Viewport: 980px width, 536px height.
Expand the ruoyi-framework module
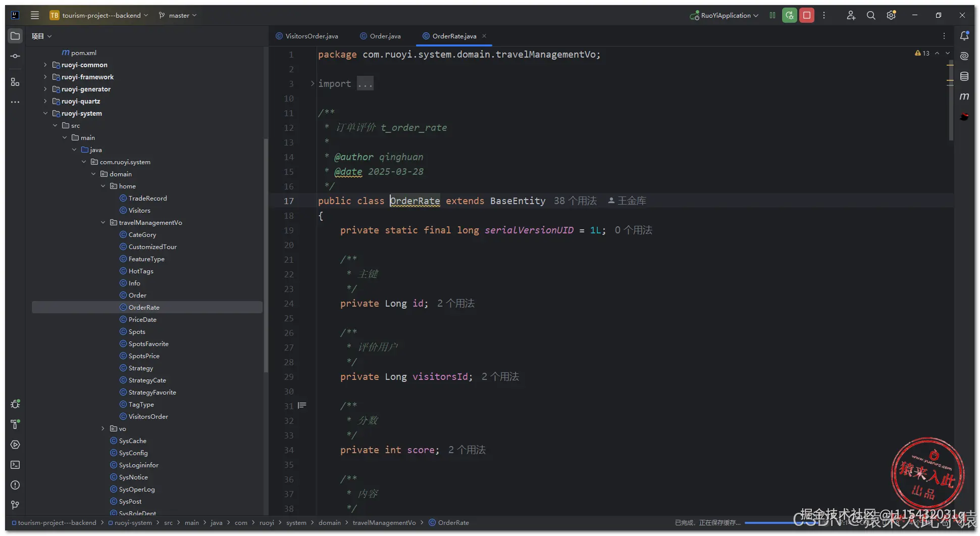[x=45, y=77]
